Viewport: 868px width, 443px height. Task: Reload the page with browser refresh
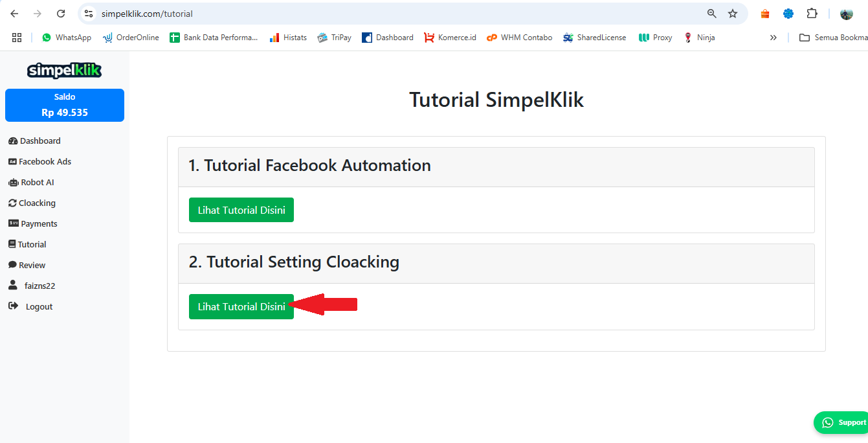61,14
